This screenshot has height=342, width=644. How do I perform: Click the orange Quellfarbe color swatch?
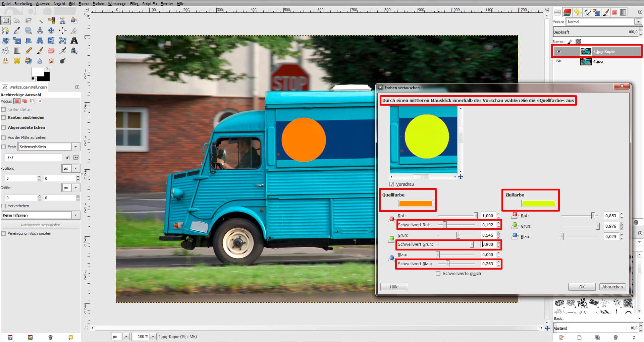[415, 203]
